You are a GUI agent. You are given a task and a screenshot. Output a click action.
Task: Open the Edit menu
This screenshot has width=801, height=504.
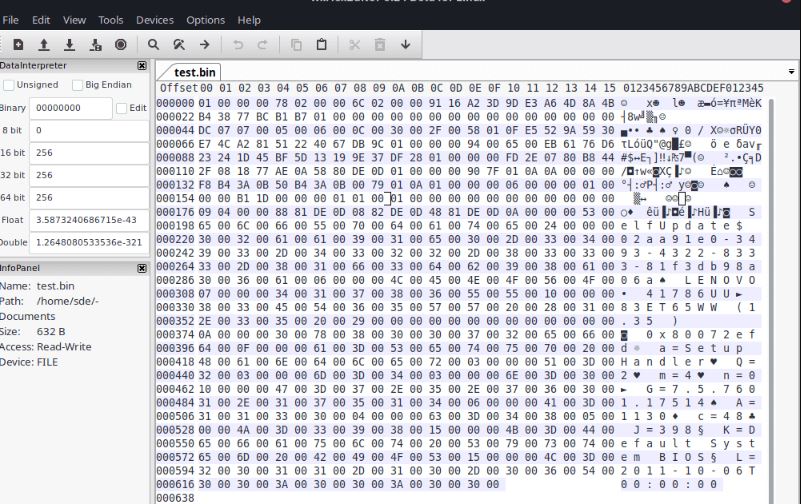41,20
